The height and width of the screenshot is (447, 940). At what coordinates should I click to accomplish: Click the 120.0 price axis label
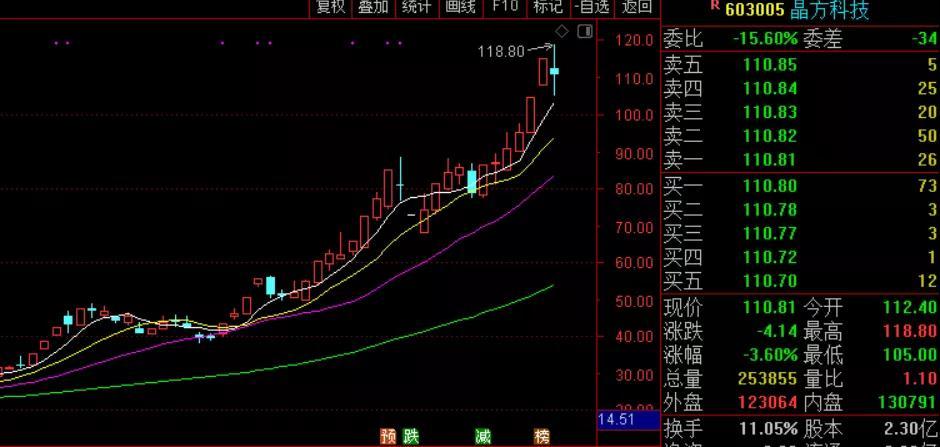coord(634,41)
